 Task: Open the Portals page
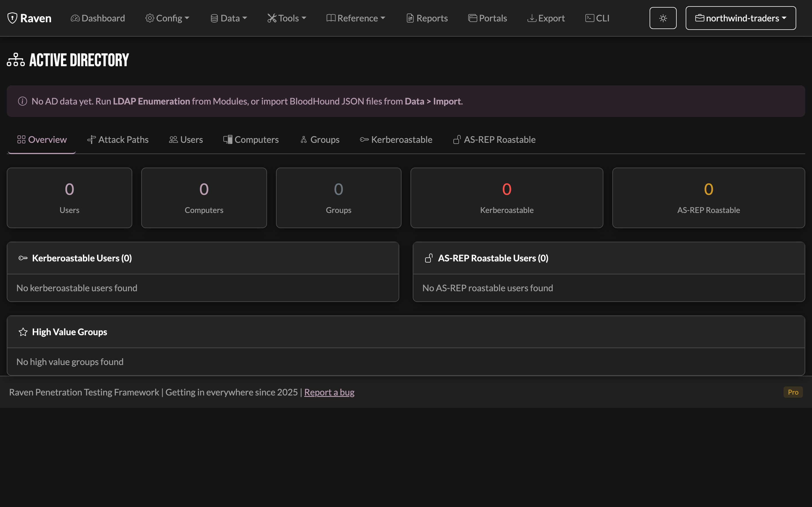487,18
